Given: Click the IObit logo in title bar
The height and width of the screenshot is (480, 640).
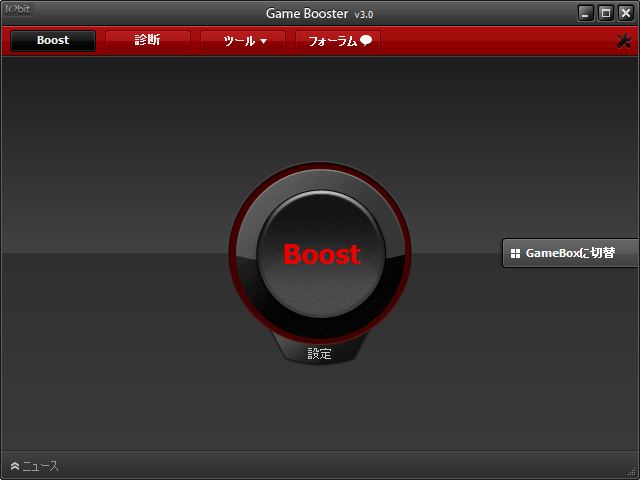Looking at the screenshot, I should [x=18, y=9].
